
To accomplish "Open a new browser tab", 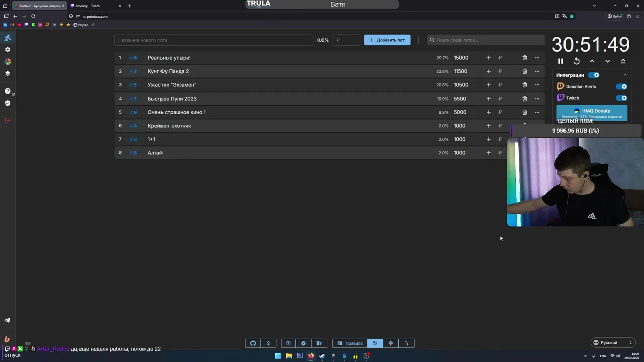I will [x=129, y=6].
